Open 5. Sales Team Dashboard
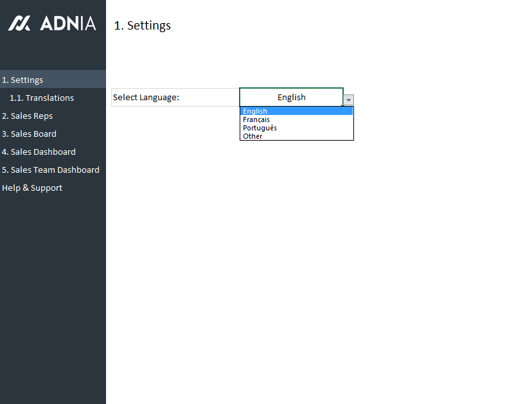The image size is (532, 404). click(x=51, y=170)
